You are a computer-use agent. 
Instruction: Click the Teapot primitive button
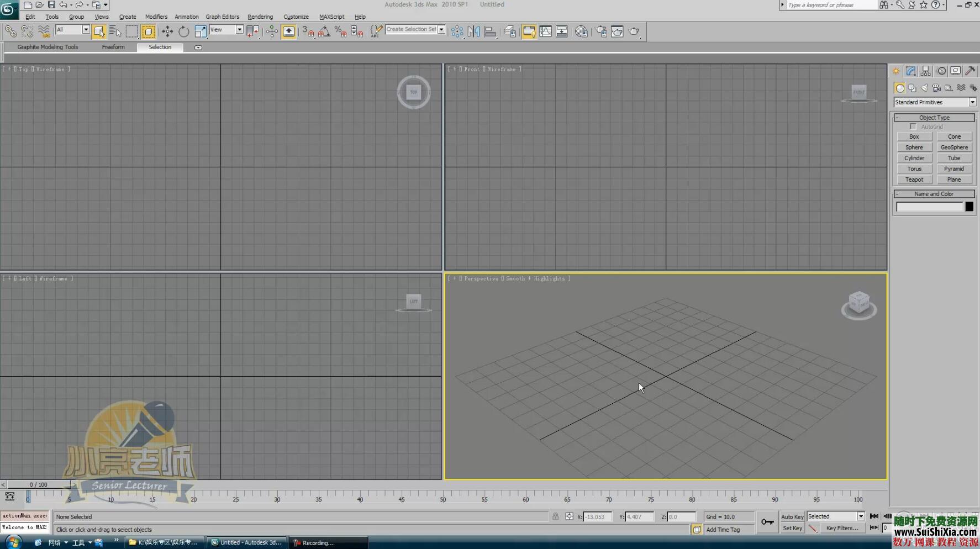[914, 180]
